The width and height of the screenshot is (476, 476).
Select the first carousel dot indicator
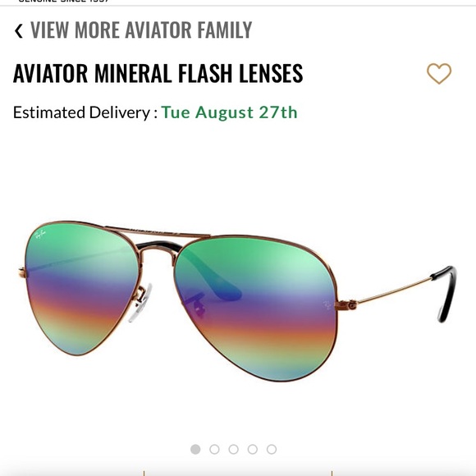coord(195,449)
